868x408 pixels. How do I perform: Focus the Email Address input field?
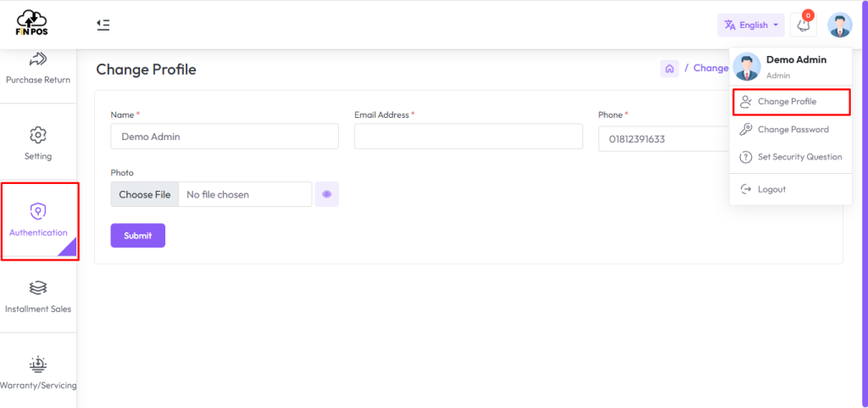[468, 137]
